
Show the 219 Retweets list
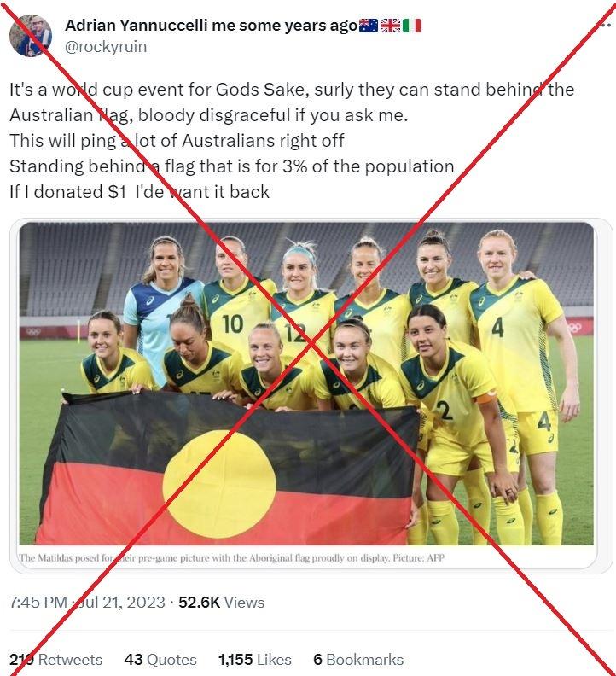tap(55, 660)
